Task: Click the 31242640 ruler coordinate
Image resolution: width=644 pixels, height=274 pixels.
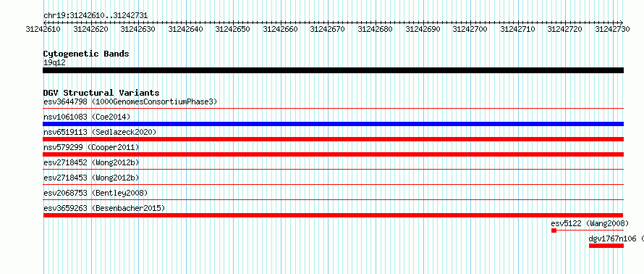Action: tap(186, 29)
